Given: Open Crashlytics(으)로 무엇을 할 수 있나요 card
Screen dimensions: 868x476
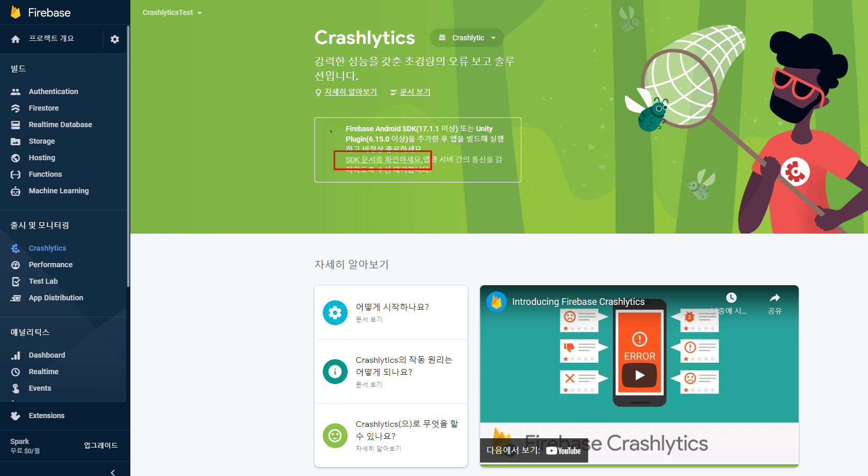Looking at the screenshot, I should click(391, 436).
